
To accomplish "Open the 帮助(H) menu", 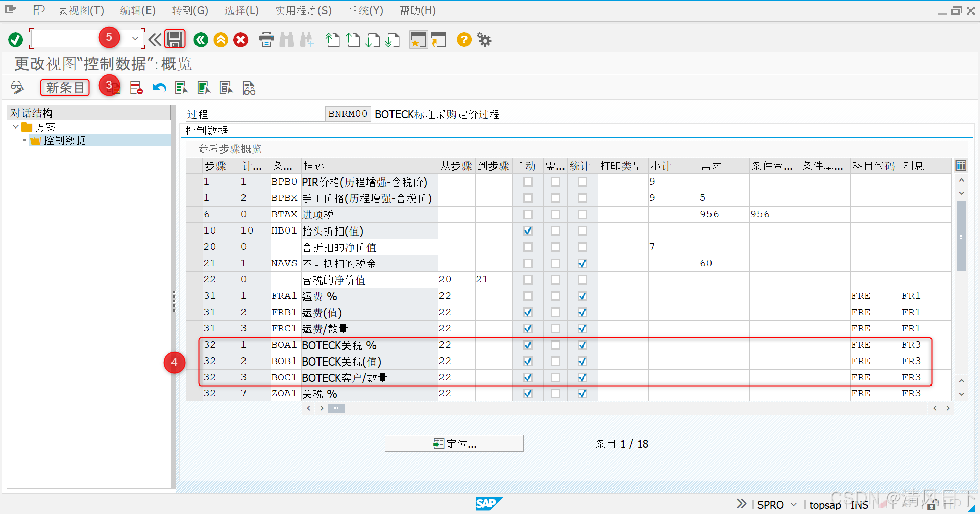I will point(418,11).
